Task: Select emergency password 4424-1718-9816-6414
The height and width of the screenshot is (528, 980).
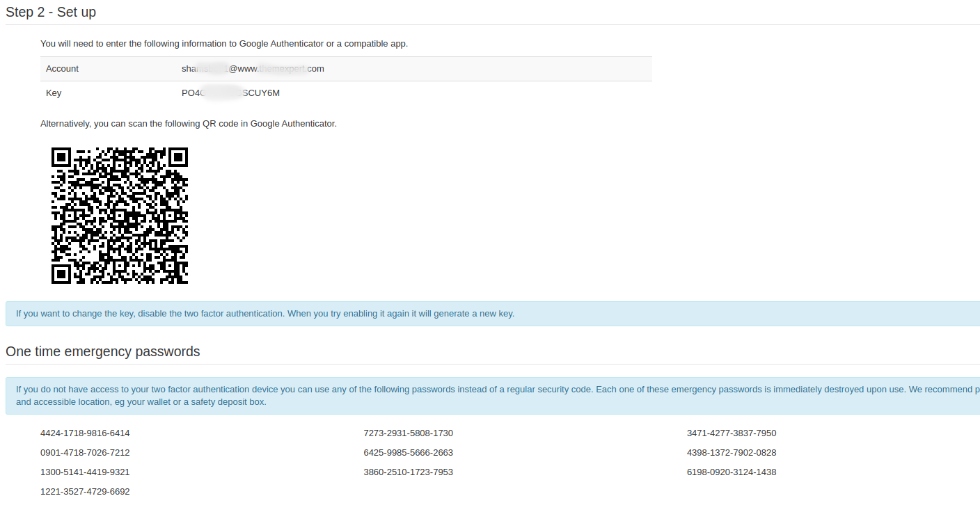Action: 85,433
